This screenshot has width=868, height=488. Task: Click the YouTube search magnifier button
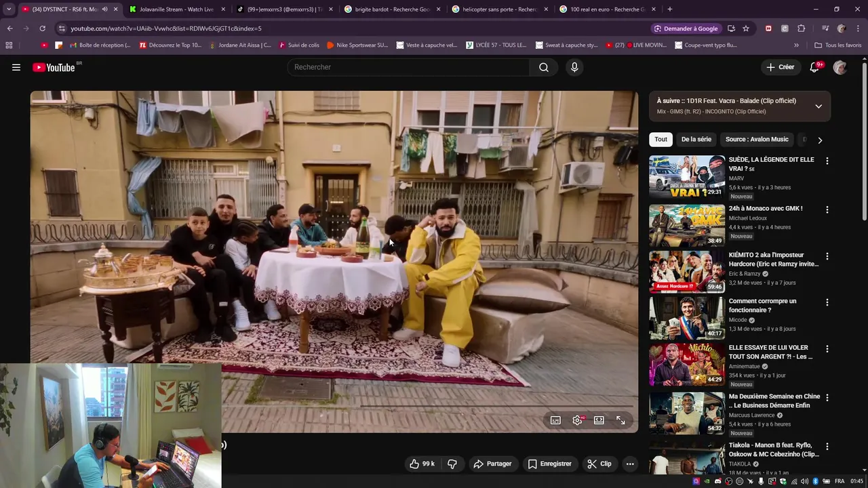point(544,67)
